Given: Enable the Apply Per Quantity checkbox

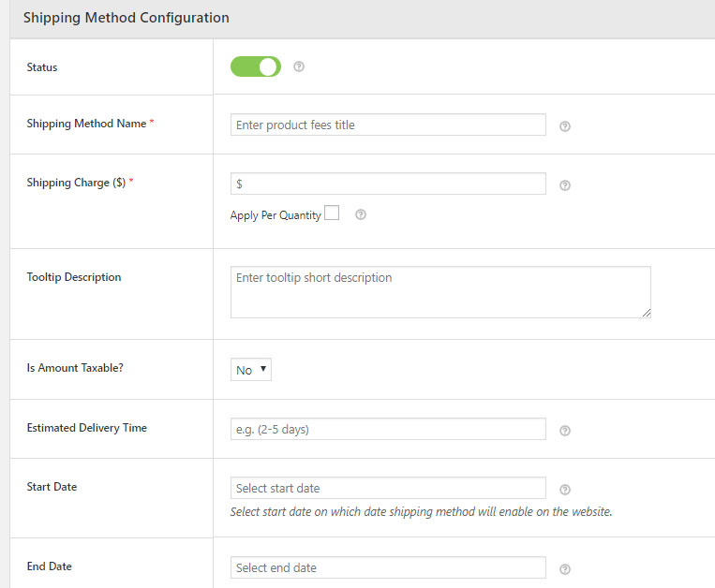Looking at the screenshot, I should 332,213.
